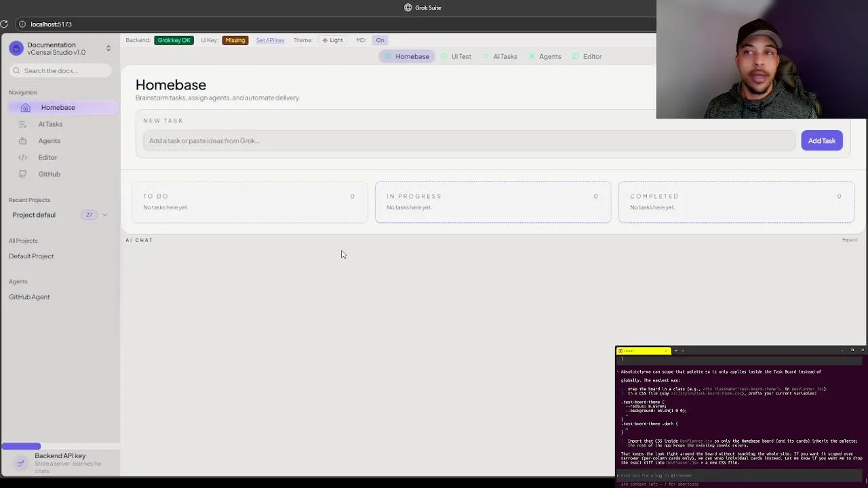The height and width of the screenshot is (488, 868).
Task: Toggle the MD On switch
Action: click(380, 40)
